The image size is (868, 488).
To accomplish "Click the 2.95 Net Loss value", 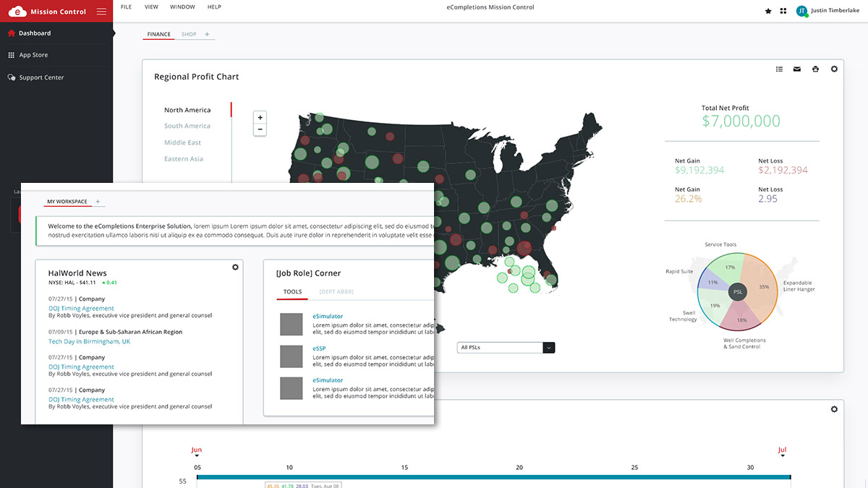I will [768, 198].
